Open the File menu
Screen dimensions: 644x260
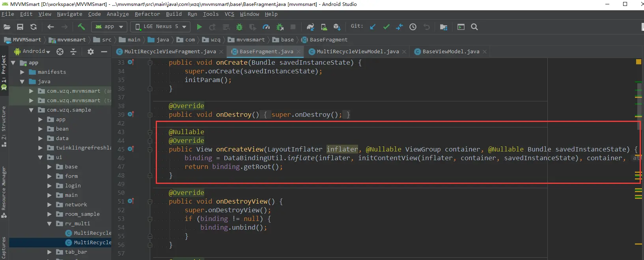[x=8, y=14]
